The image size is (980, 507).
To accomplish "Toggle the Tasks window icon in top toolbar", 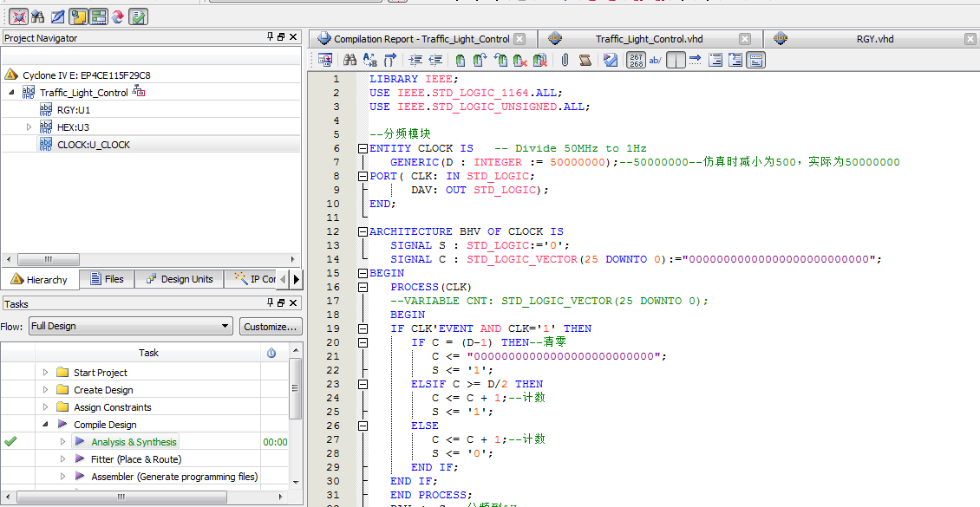I will pyautogui.click(x=98, y=16).
